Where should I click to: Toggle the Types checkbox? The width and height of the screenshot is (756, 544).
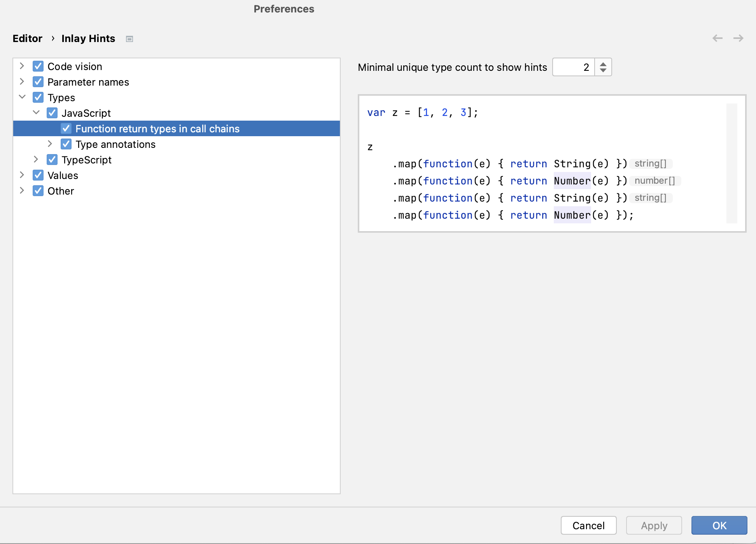(38, 97)
